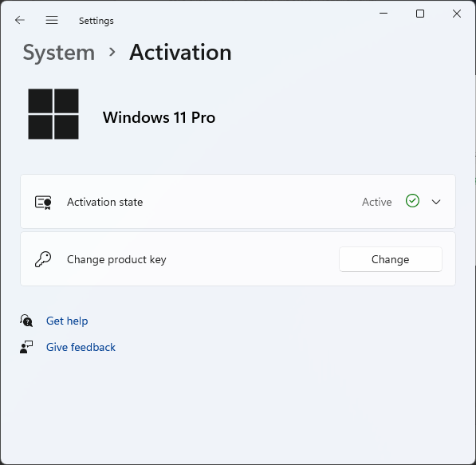
Task: Click the Change product key label
Action: [116, 260]
